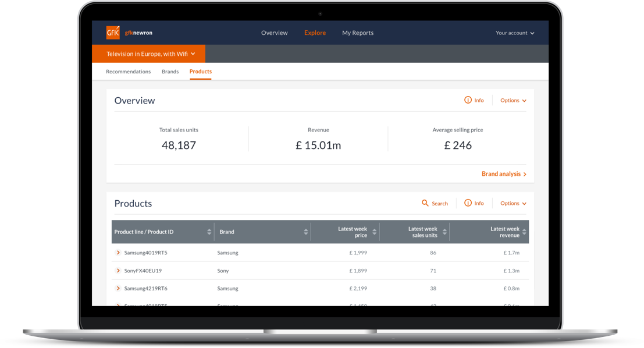Switch to the Recommendations tab
This screenshot has height=348, width=644.
tap(128, 72)
